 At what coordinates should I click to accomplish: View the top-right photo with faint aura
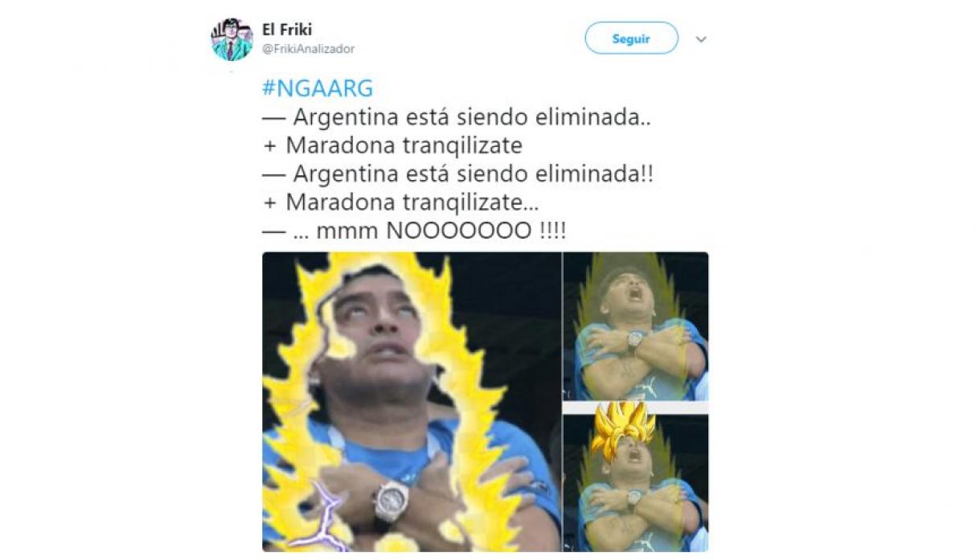[x=636, y=326]
